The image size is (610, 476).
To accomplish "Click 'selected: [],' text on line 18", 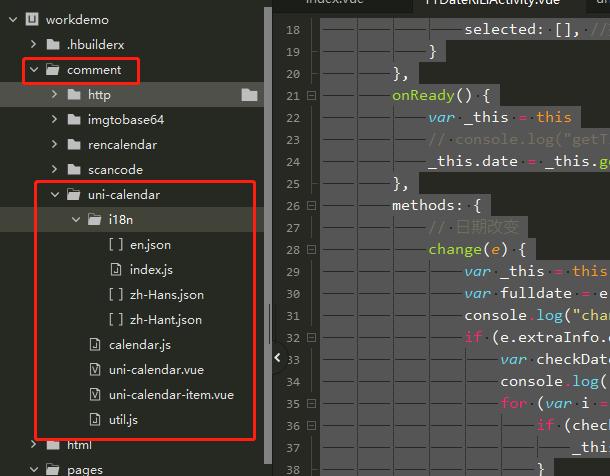I will [522, 30].
